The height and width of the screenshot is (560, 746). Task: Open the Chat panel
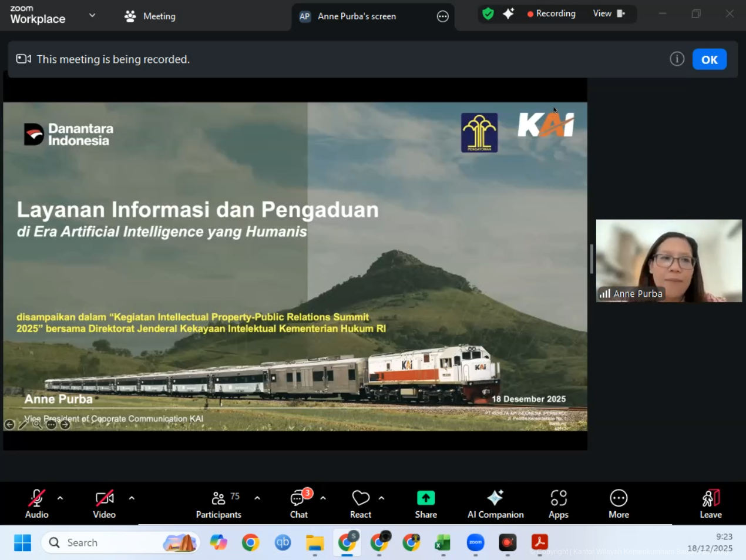pyautogui.click(x=299, y=504)
